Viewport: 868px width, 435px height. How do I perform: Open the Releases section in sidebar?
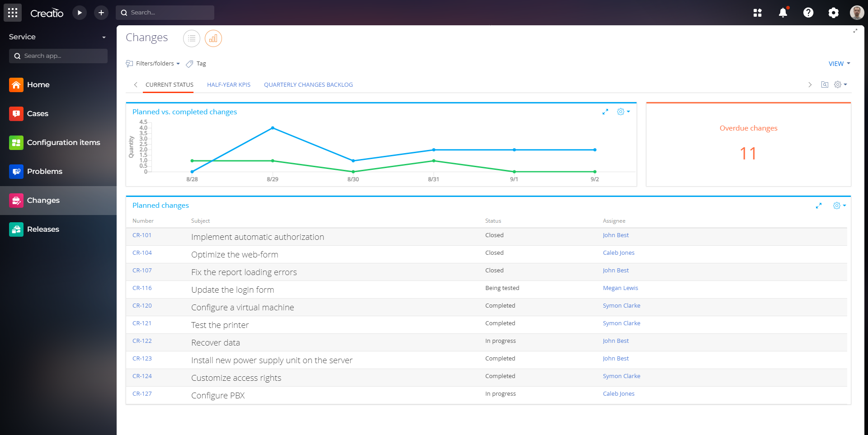(x=43, y=229)
